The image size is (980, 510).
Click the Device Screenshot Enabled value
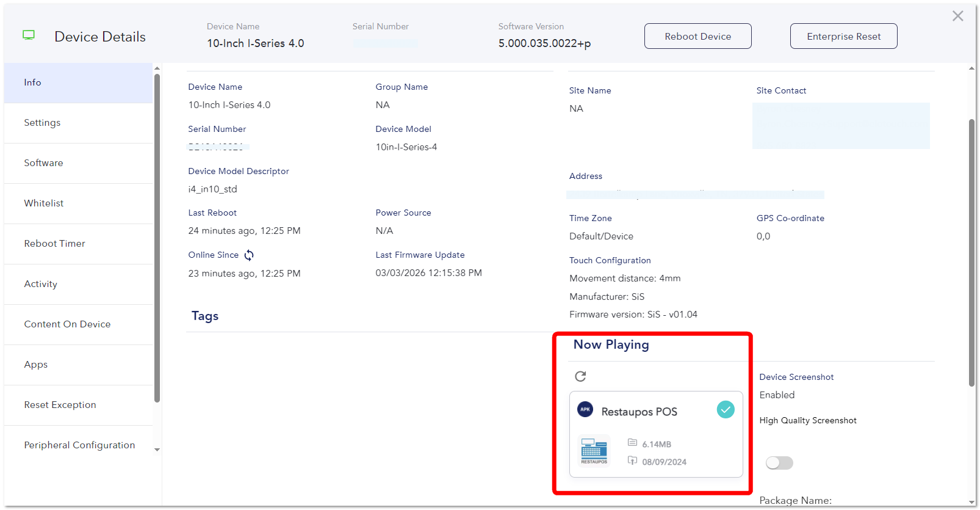click(x=777, y=395)
